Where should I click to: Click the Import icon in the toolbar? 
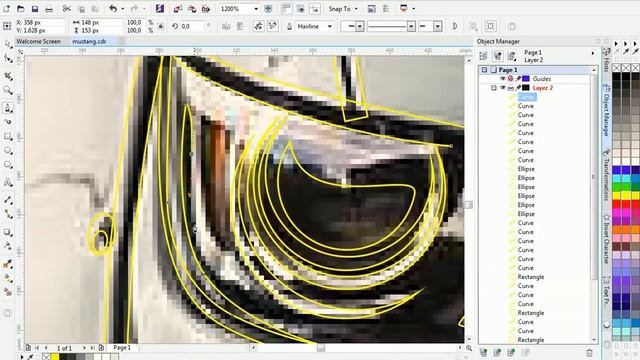pyautogui.click(x=178, y=9)
